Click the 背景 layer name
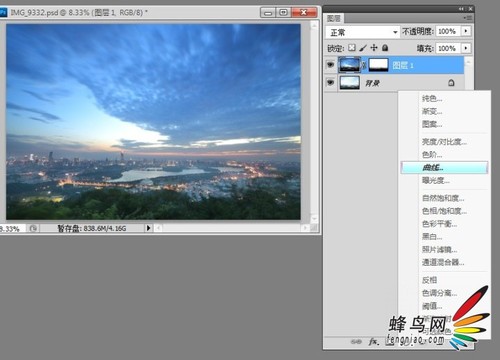 tap(372, 83)
